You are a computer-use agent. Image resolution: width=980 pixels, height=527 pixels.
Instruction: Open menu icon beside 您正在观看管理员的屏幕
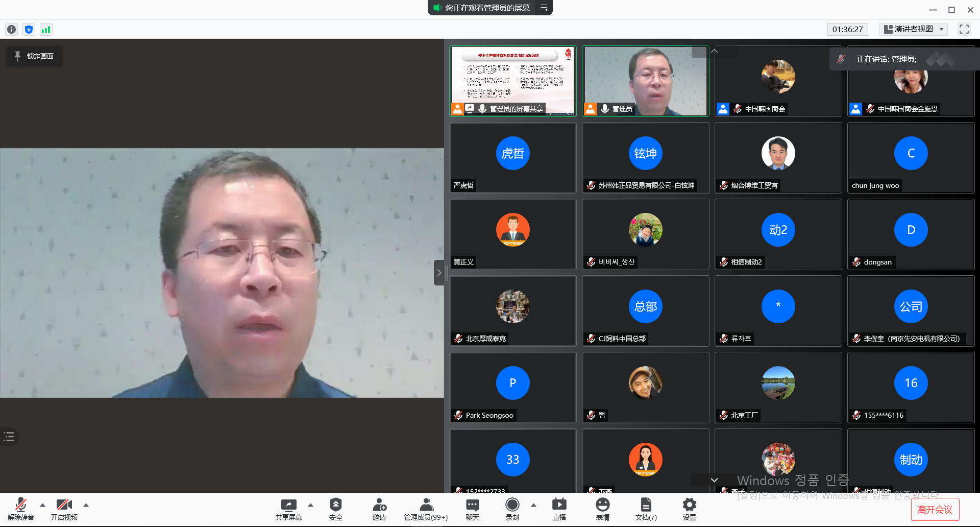coord(544,8)
